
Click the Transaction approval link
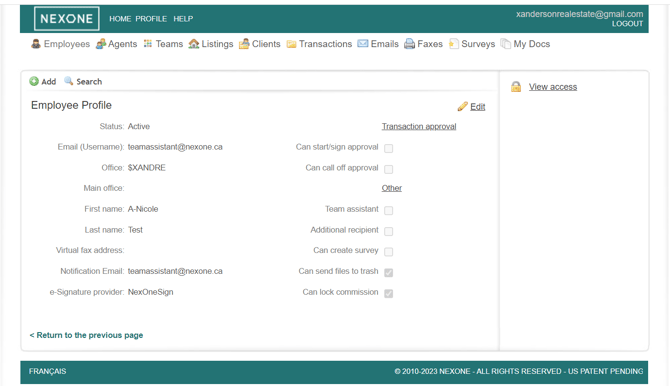pos(419,127)
